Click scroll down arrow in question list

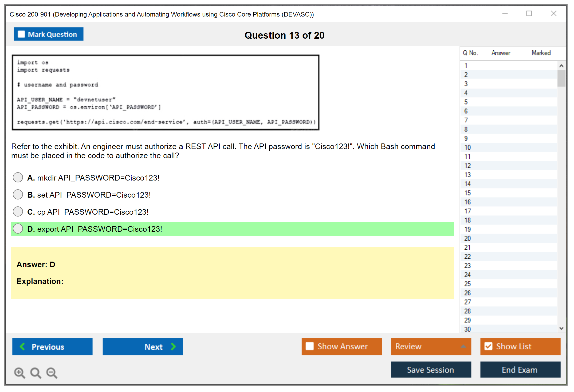click(x=561, y=328)
